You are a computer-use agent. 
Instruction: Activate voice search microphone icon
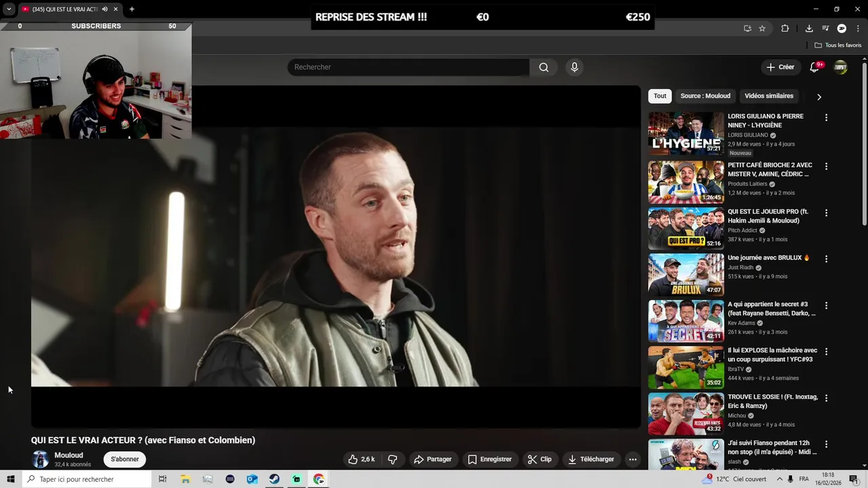click(574, 67)
